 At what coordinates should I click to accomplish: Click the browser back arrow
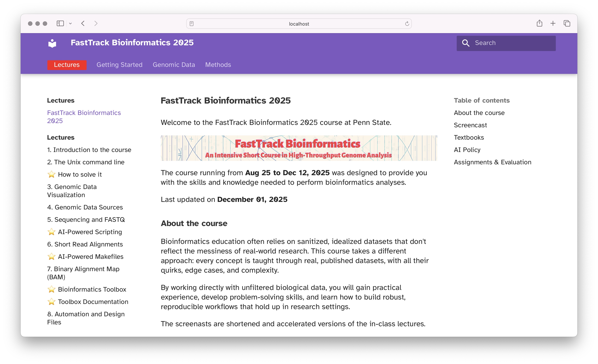point(83,24)
